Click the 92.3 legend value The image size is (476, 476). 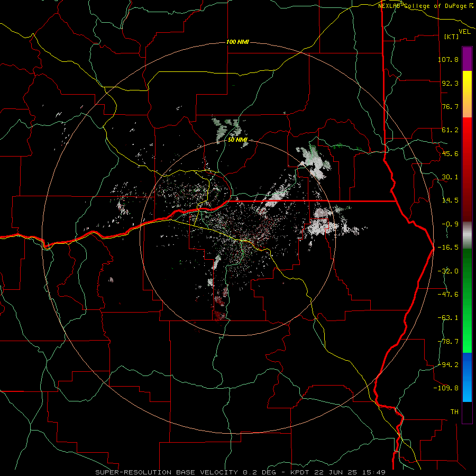[x=450, y=83]
